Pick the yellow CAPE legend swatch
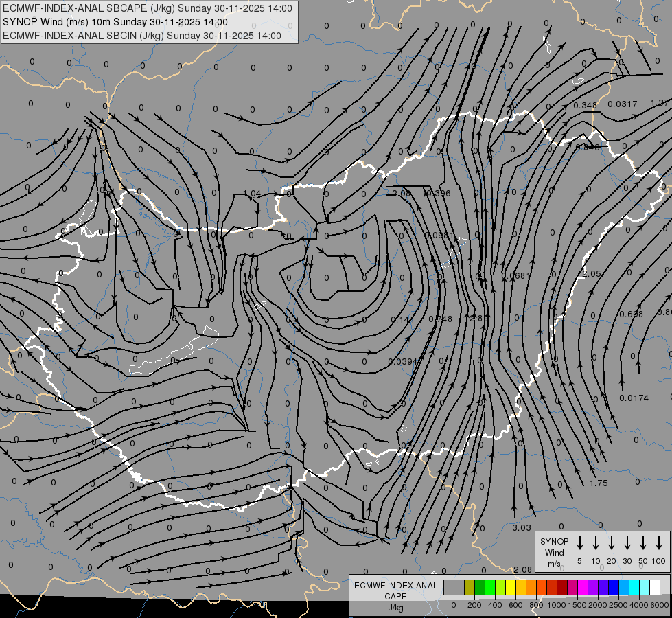The width and height of the screenshot is (672, 618). (x=511, y=588)
